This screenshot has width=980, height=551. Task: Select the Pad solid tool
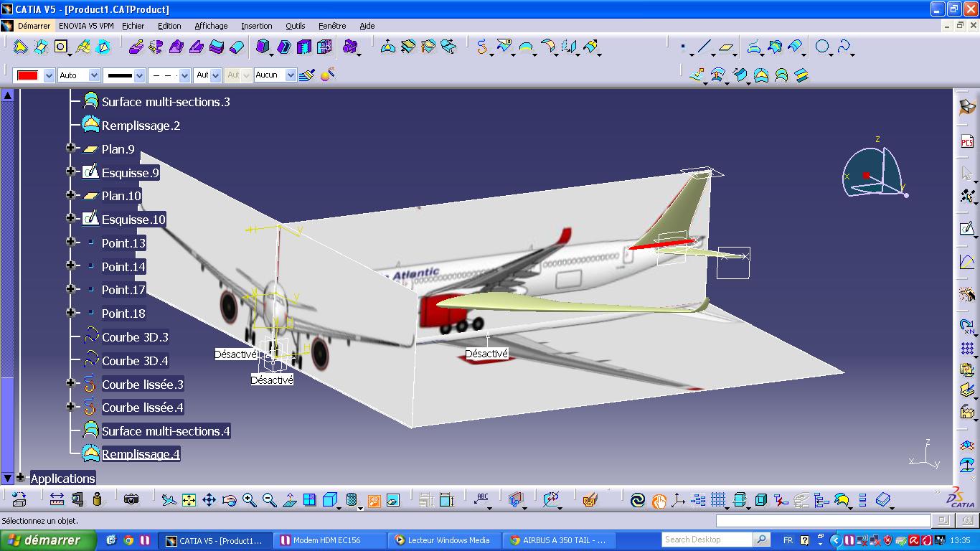pos(136,47)
